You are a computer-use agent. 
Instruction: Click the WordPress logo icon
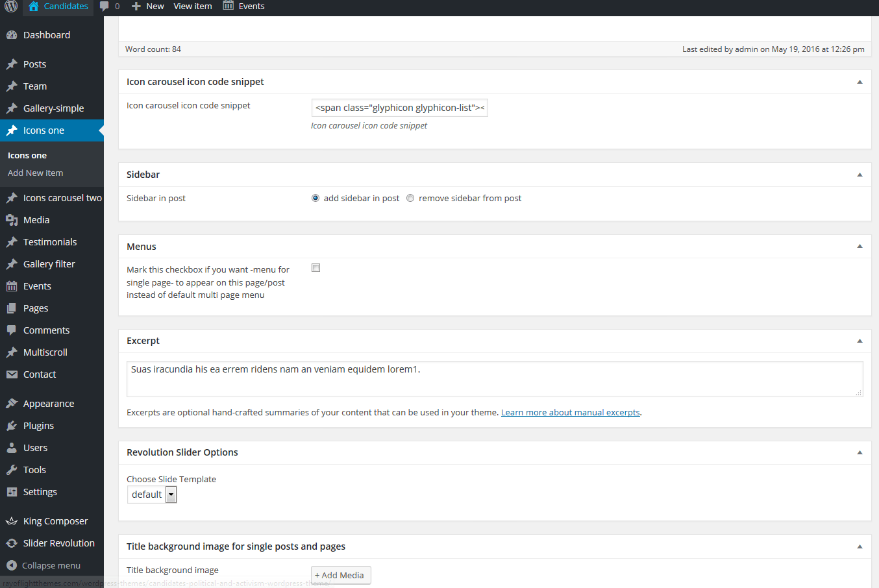[11, 6]
